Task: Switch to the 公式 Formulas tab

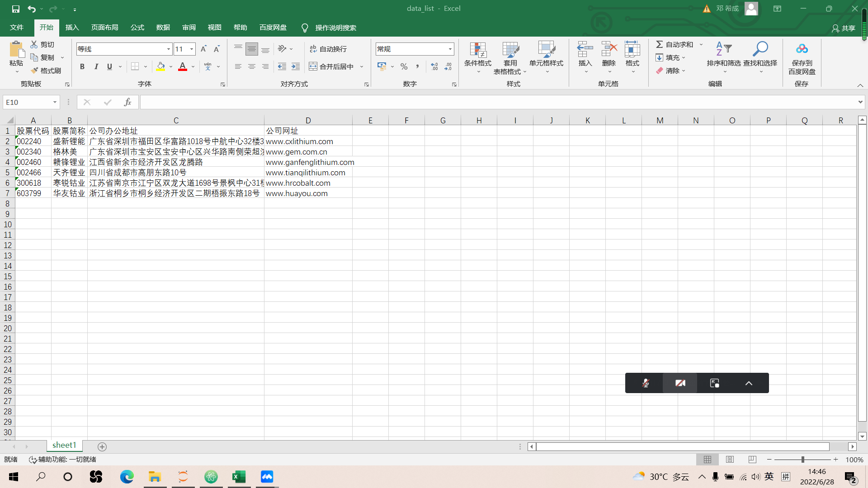Action: tap(137, 28)
